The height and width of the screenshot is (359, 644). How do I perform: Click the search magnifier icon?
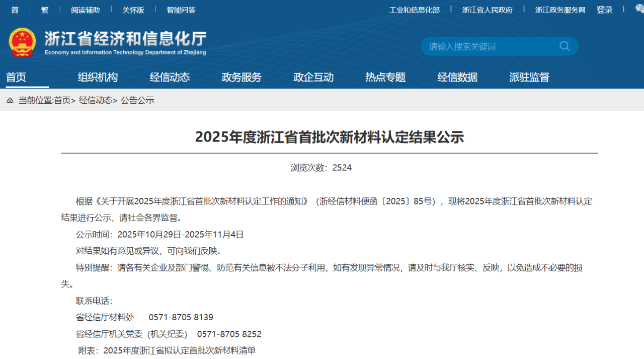coord(565,46)
